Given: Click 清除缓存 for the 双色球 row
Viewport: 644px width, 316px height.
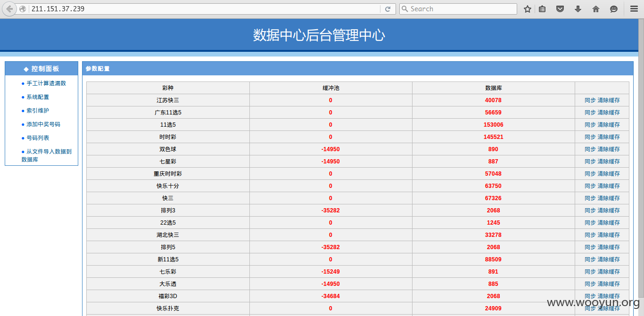Looking at the screenshot, I should (609, 149).
